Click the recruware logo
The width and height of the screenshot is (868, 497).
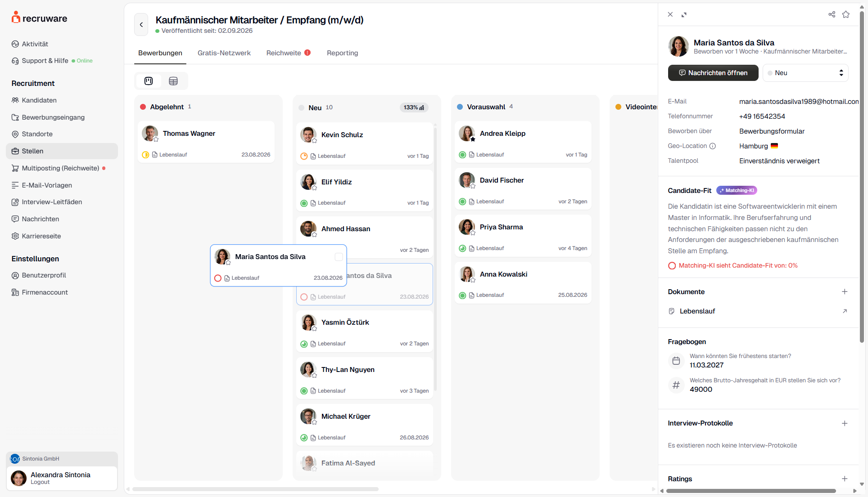pyautogui.click(x=39, y=18)
